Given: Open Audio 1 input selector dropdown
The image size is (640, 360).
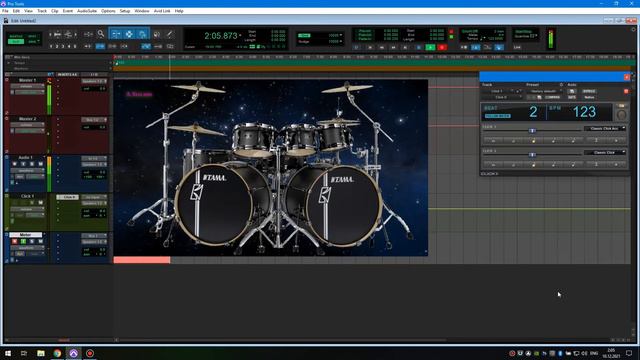Looking at the screenshot, I should (x=94, y=158).
